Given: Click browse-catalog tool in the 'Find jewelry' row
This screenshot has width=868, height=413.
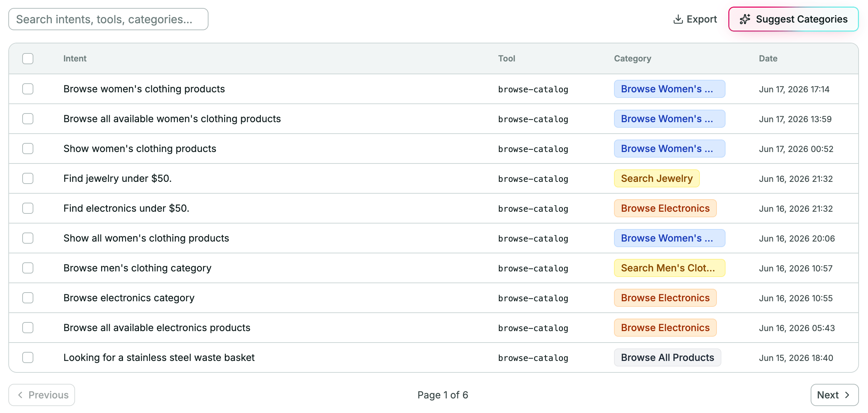Looking at the screenshot, I should pyautogui.click(x=533, y=179).
